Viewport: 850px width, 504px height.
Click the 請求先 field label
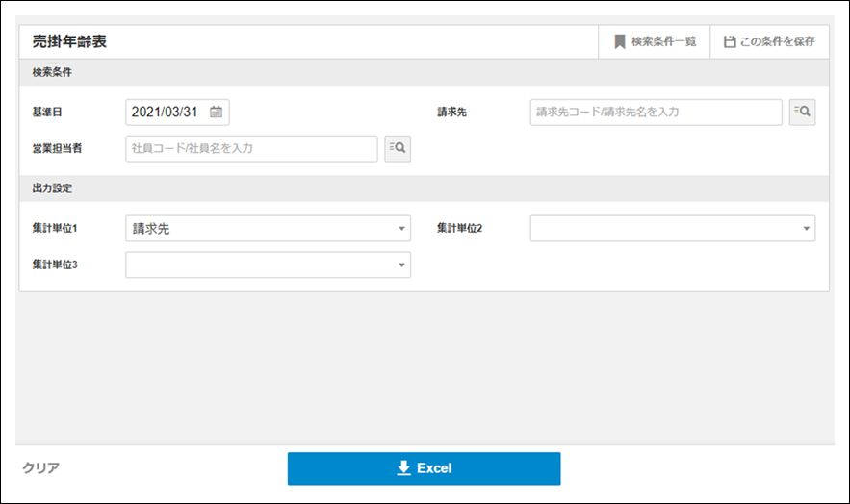pyautogui.click(x=452, y=113)
